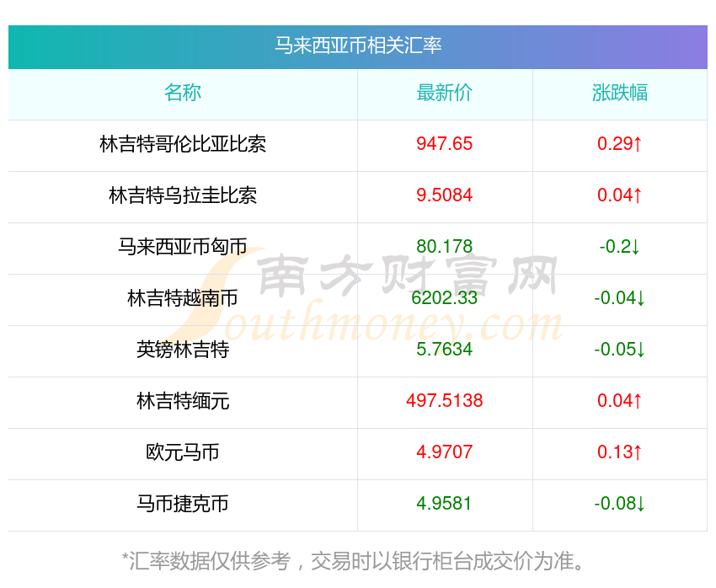Click the price 497.5138
716x588 pixels.
[x=444, y=401]
